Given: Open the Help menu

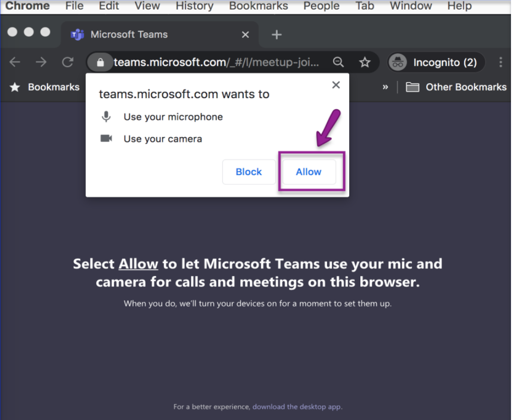Looking at the screenshot, I should click(x=460, y=6).
